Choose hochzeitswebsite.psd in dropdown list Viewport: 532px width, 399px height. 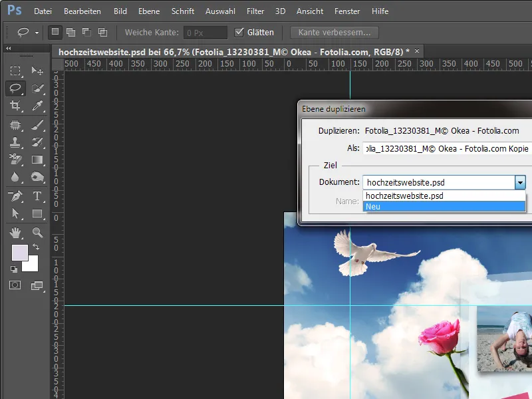click(444, 196)
